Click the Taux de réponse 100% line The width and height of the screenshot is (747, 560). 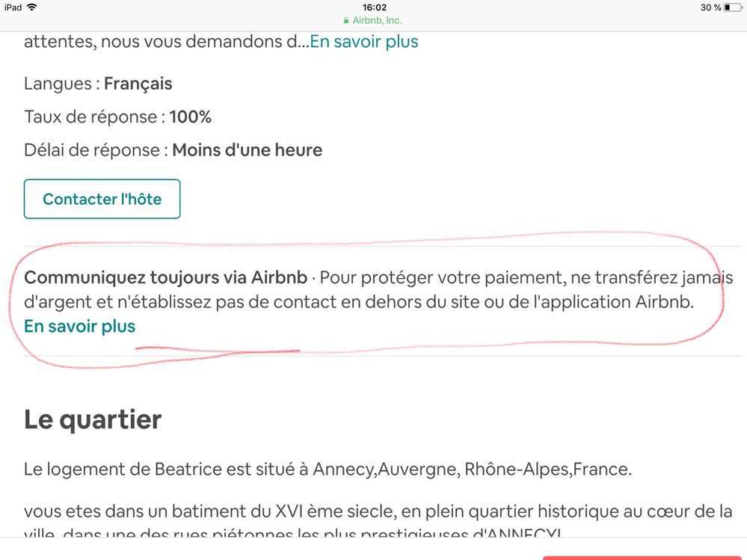point(117,117)
